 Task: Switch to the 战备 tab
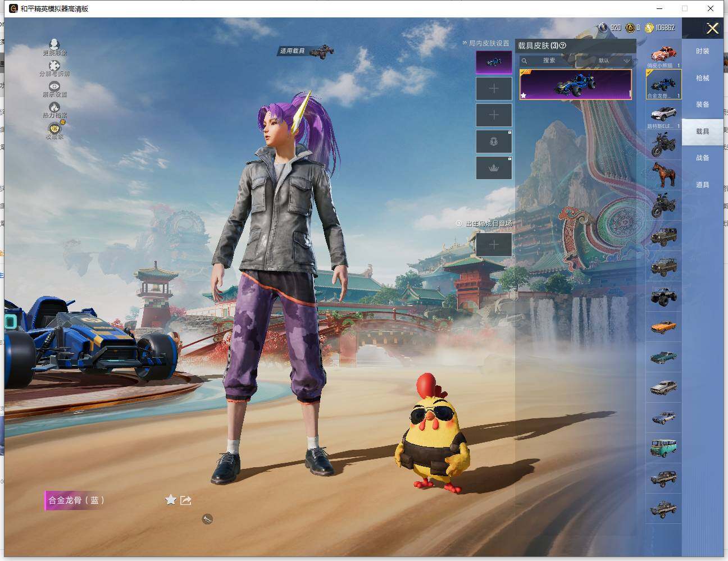(x=702, y=158)
